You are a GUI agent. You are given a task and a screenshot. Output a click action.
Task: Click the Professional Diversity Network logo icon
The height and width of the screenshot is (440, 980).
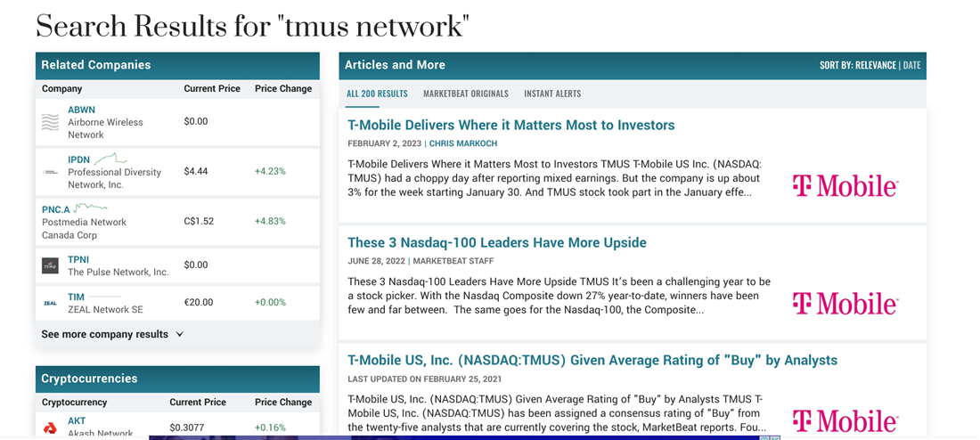point(50,172)
